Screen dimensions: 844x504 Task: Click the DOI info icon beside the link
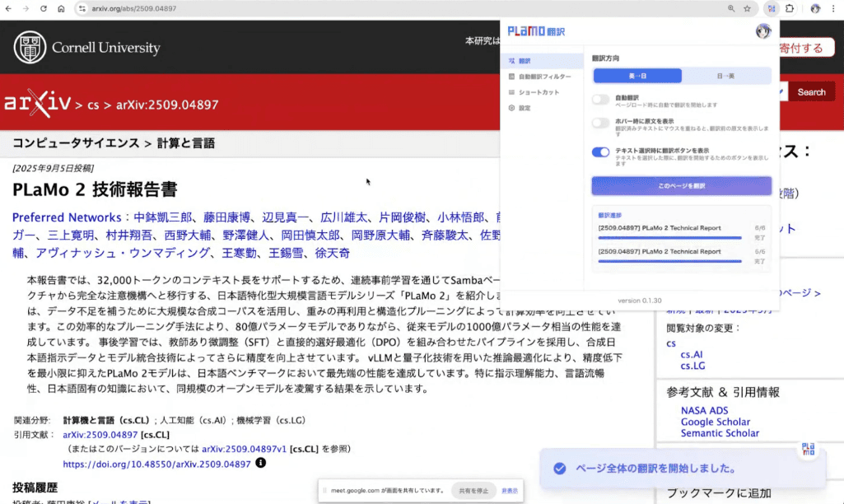[x=261, y=464]
